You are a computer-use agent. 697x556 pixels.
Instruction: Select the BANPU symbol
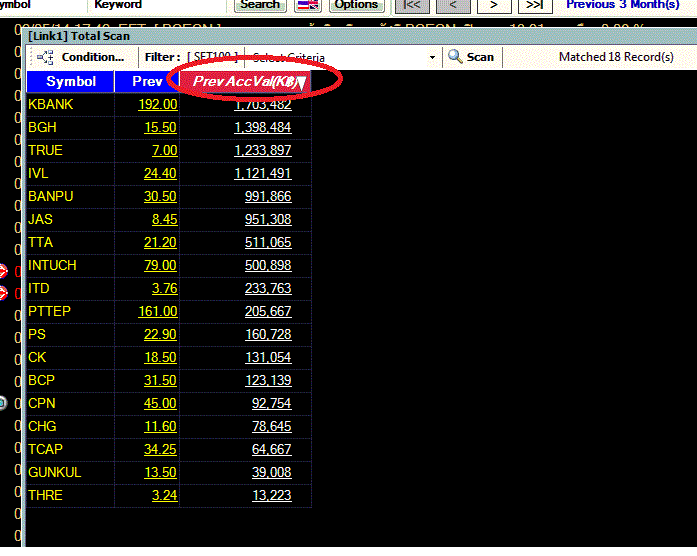(x=51, y=196)
